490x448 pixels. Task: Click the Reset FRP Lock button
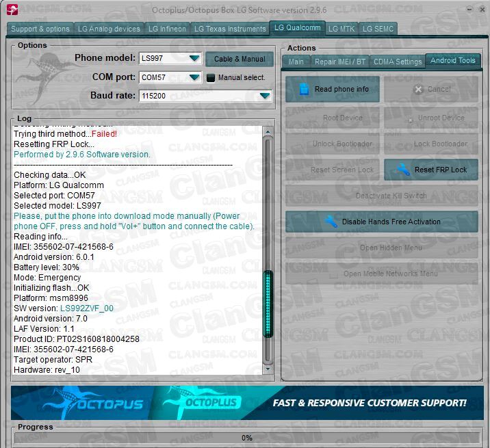[x=431, y=170]
